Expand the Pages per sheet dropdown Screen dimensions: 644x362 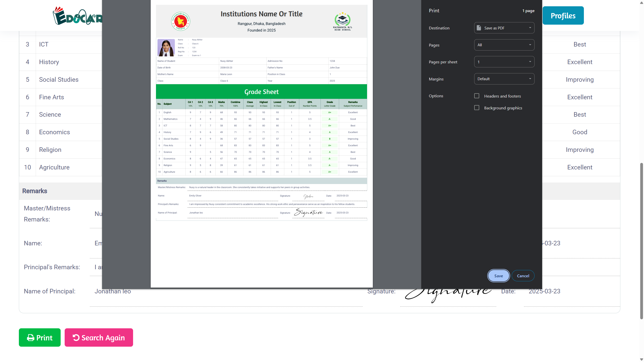coord(504,62)
